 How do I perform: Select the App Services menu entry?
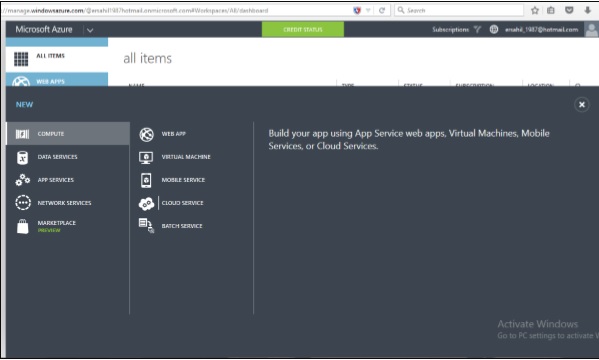point(68,180)
